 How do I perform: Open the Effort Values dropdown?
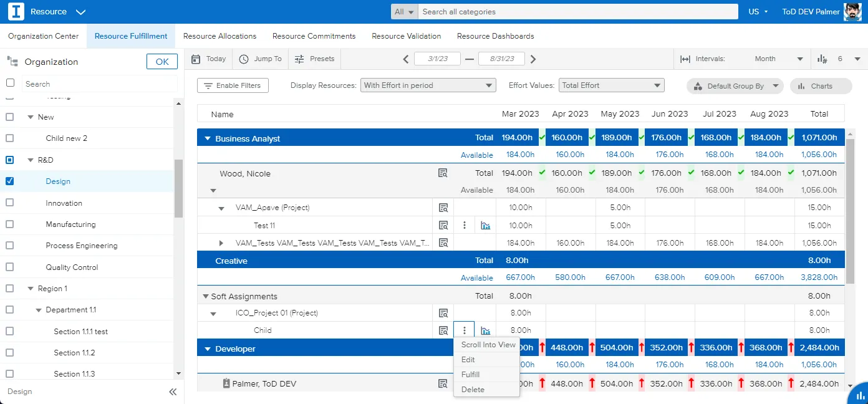tap(611, 85)
